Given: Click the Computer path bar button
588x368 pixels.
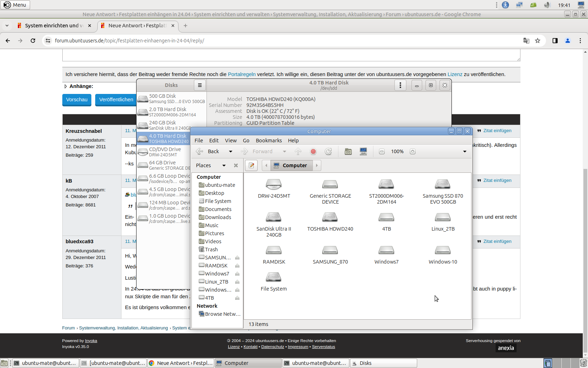Looking at the screenshot, I should coord(291,165).
